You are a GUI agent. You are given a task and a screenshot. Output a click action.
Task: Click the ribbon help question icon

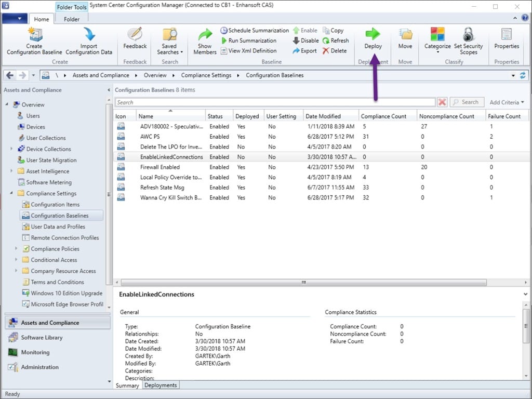pos(525,18)
